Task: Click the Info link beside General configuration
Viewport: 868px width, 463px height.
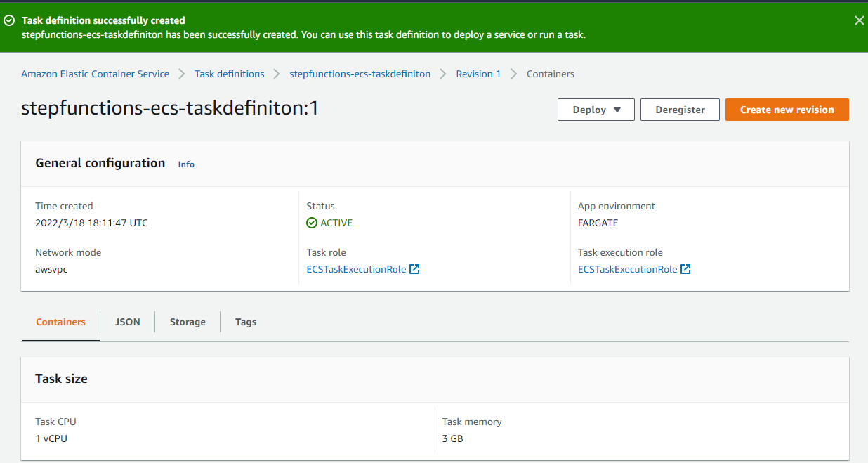Action: click(x=185, y=164)
